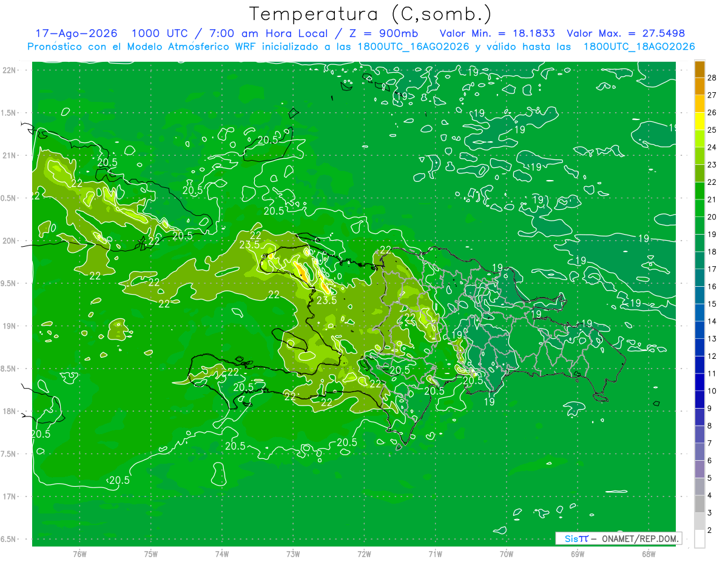Click the color scale value 22
The image size is (728, 562).
712,182
